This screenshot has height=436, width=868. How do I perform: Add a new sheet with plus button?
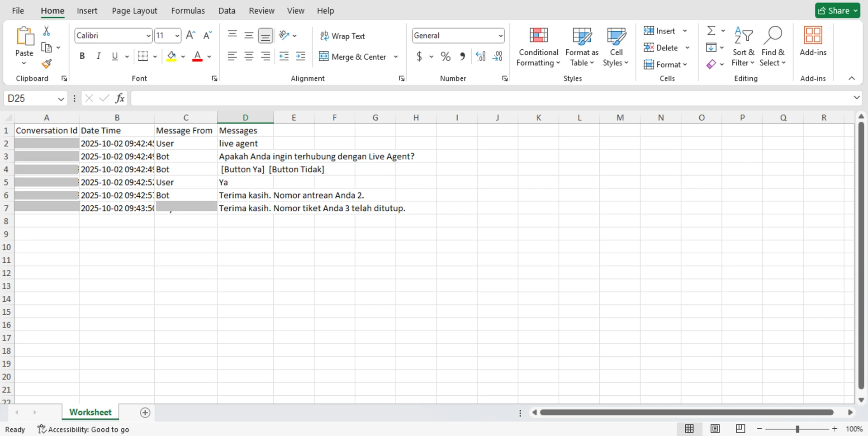pyautogui.click(x=145, y=412)
